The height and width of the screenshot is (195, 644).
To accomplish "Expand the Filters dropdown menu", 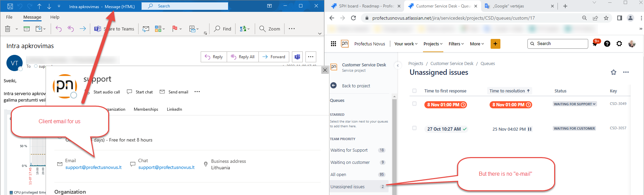I will click(x=456, y=44).
